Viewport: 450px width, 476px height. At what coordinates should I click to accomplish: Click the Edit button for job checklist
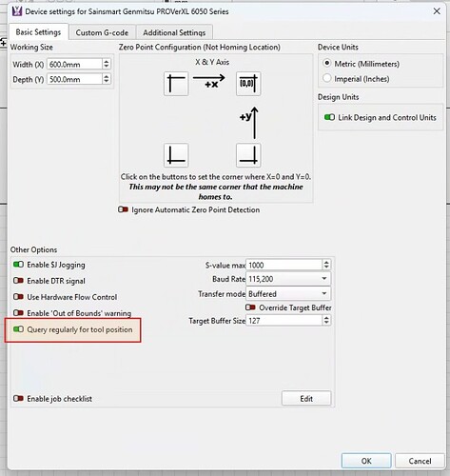click(x=306, y=398)
